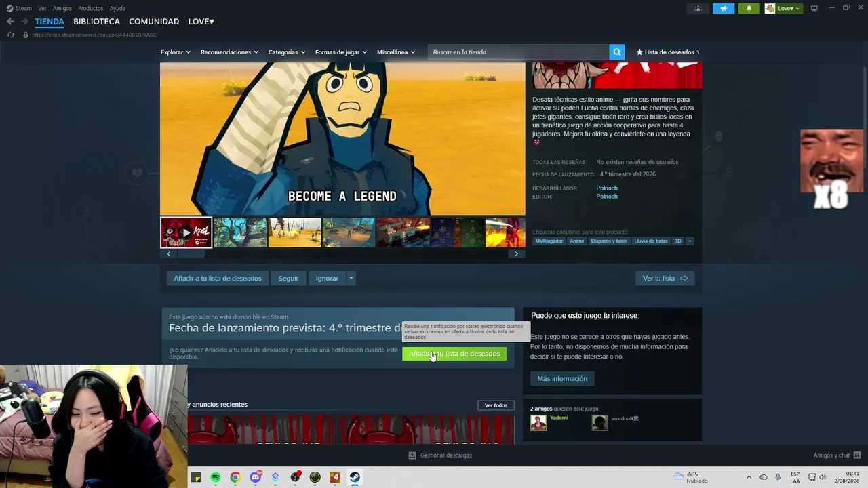
Task: Open the Amigos menu
Action: [x=62, y=8]
